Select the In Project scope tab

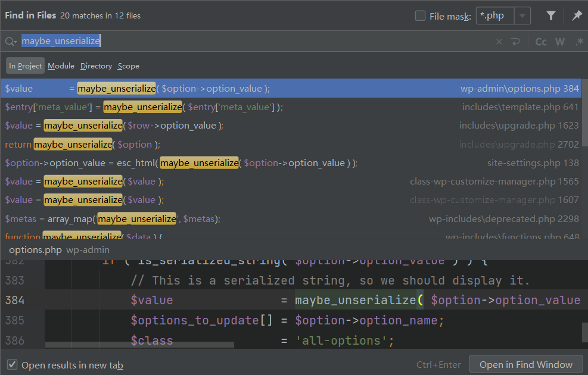click(x=25, y=66)
